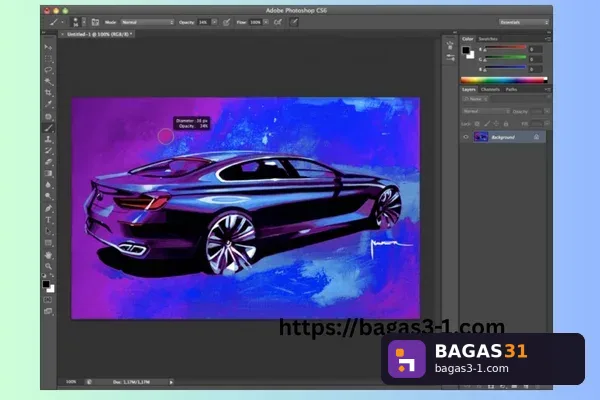Toggle Quick Mask mode in toolbox

[48, 300]
